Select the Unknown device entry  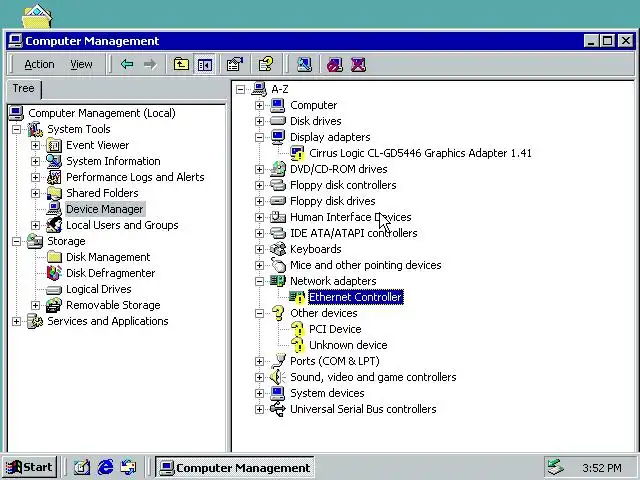[x=348, y=345]
